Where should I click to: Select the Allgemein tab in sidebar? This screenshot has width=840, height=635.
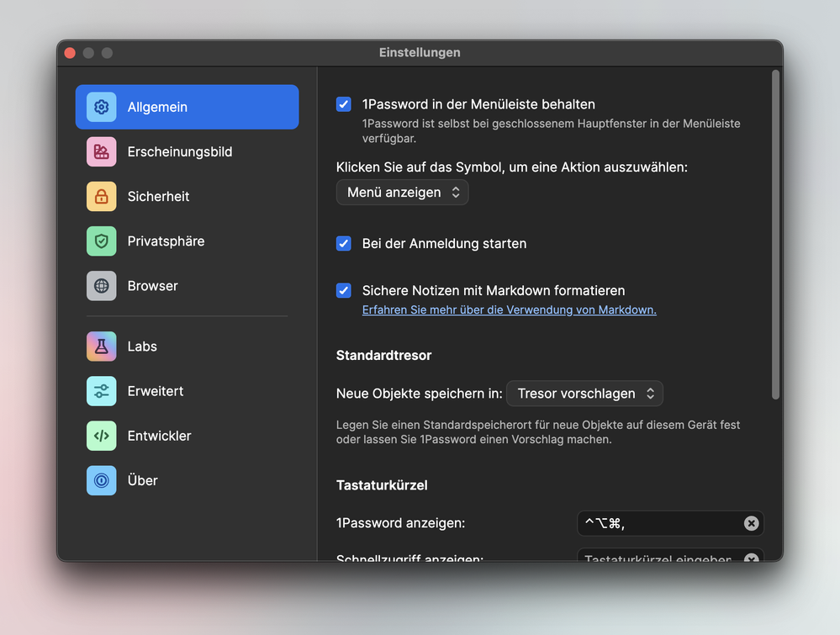point(187,107)
